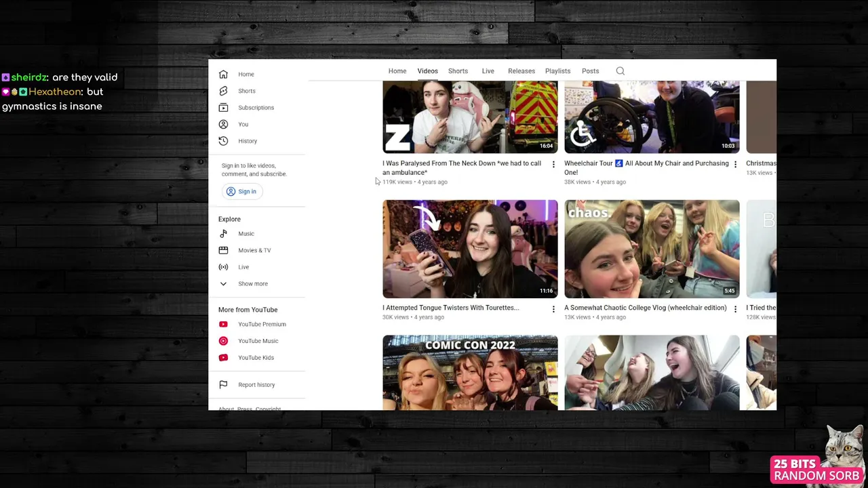Click the You profile icon in the sidebar
Screen dimensions: 868x488
point(223,124)
